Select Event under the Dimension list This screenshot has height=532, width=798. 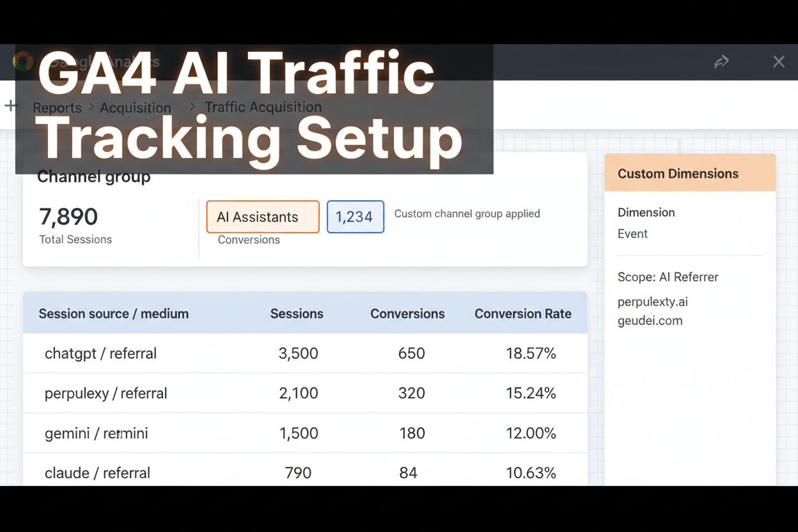(x=632, y=233)
